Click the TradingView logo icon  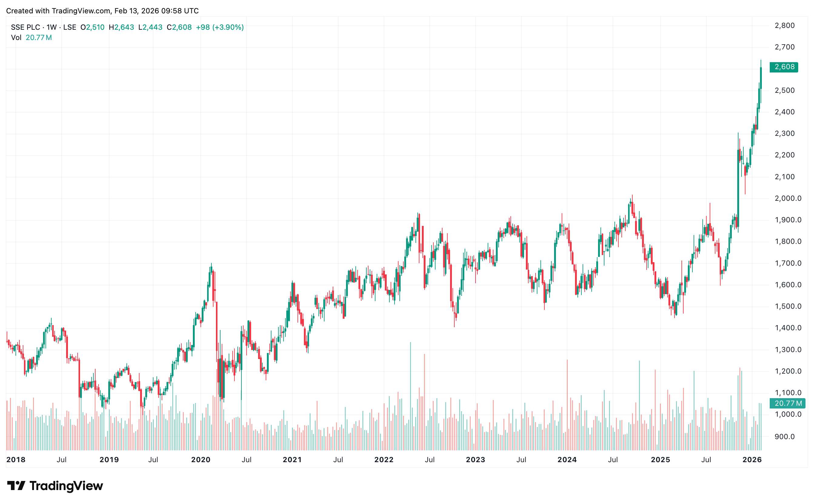pos(16,486)
